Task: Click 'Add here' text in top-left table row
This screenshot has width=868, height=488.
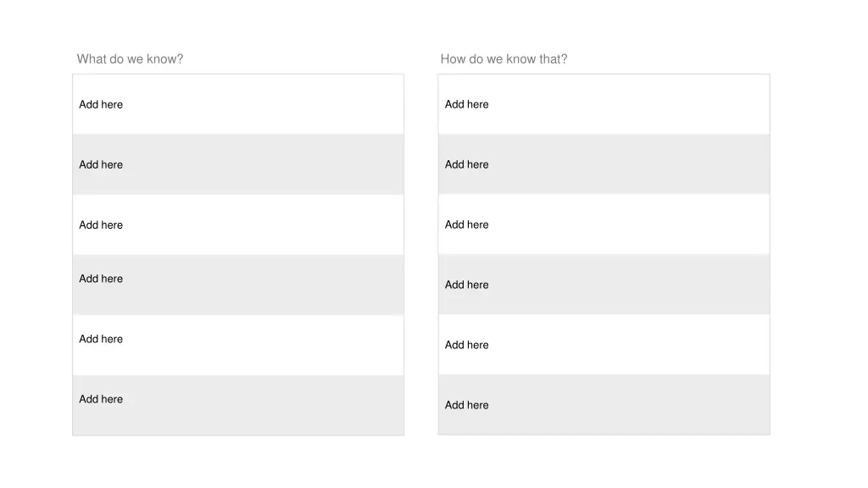Action: point(101,104)
